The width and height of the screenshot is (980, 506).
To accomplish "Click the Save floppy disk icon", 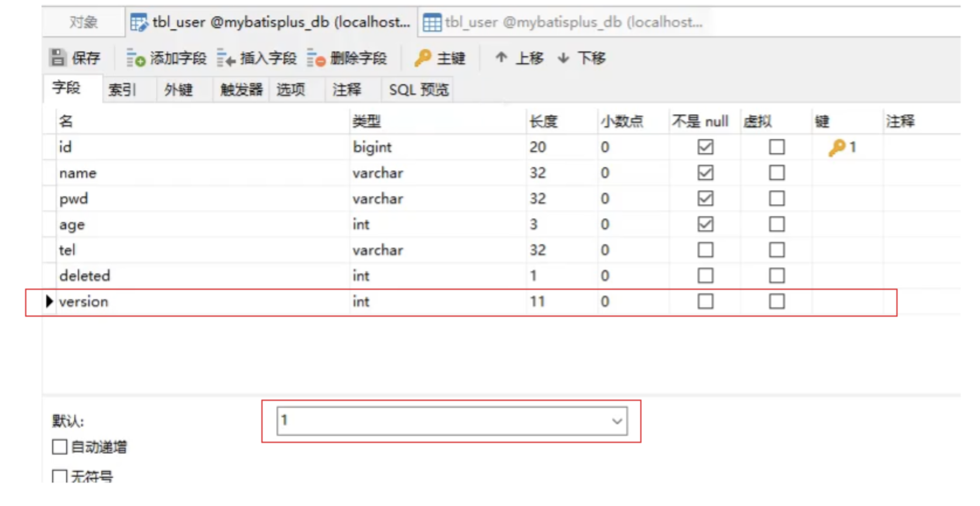I will pyautogui.click(x=58, y=57).
